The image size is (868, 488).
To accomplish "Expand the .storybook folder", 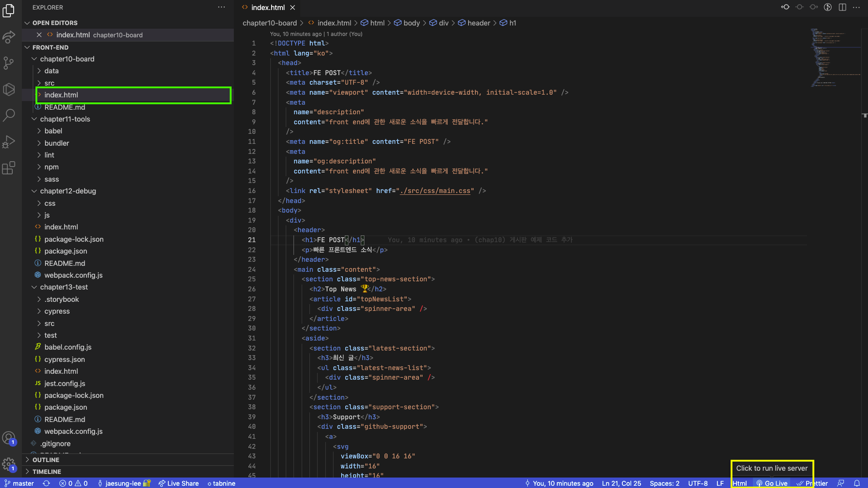I will click(x=128, y=300).
